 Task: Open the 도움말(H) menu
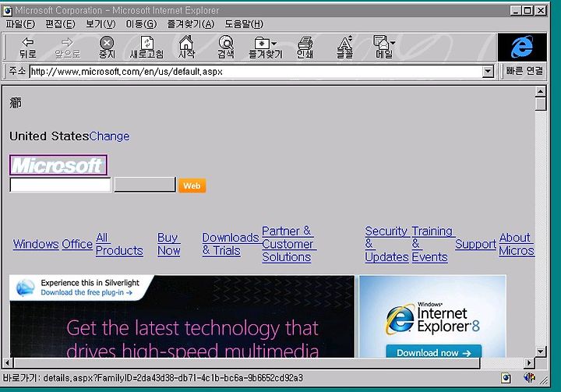click(244, 24)
